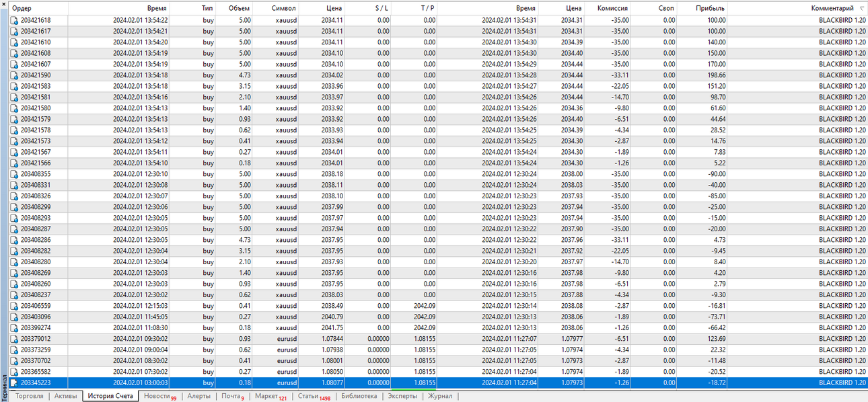This screenshot has width=868, height=402.
Task: Click the order icon beside 203421608
Action: pyautogui.click(x=14, y=53)
